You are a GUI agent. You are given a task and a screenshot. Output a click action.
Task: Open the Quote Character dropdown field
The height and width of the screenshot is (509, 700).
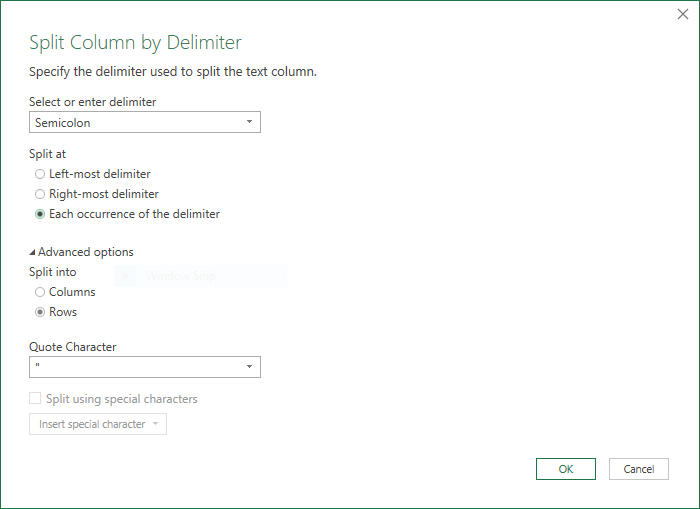(x=145, y=367)
